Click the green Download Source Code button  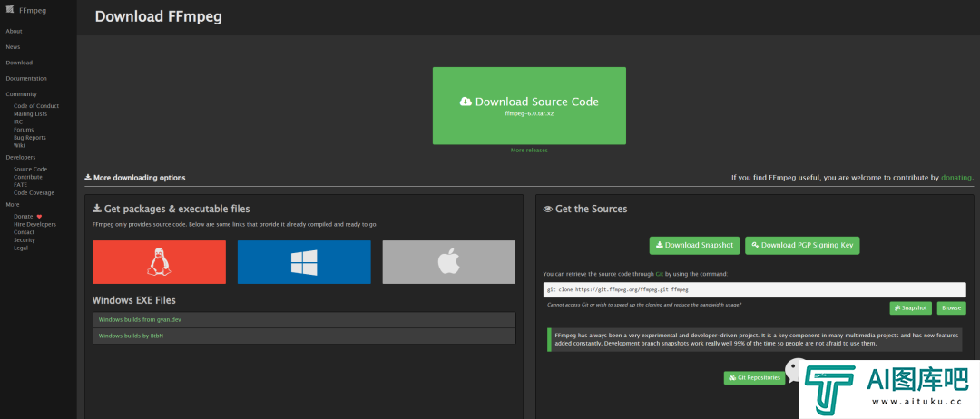tap(529, 106)
